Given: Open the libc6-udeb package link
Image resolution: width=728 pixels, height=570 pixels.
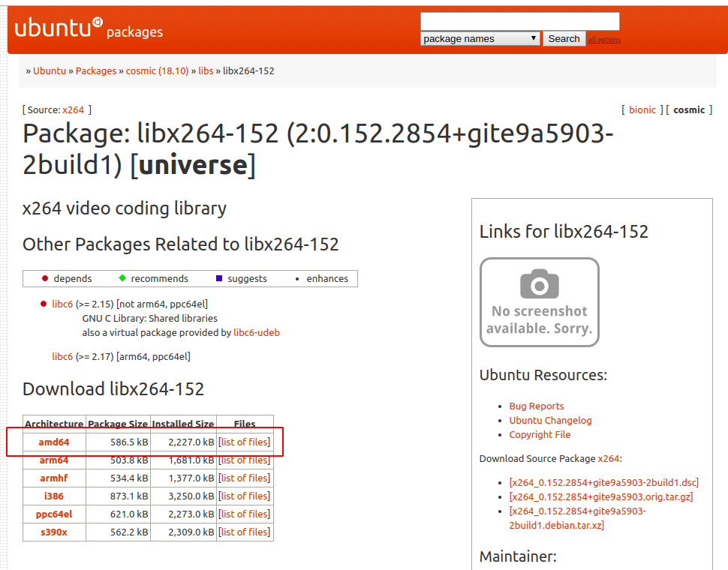Looking at the screenshot, I should tap(257, 332).
